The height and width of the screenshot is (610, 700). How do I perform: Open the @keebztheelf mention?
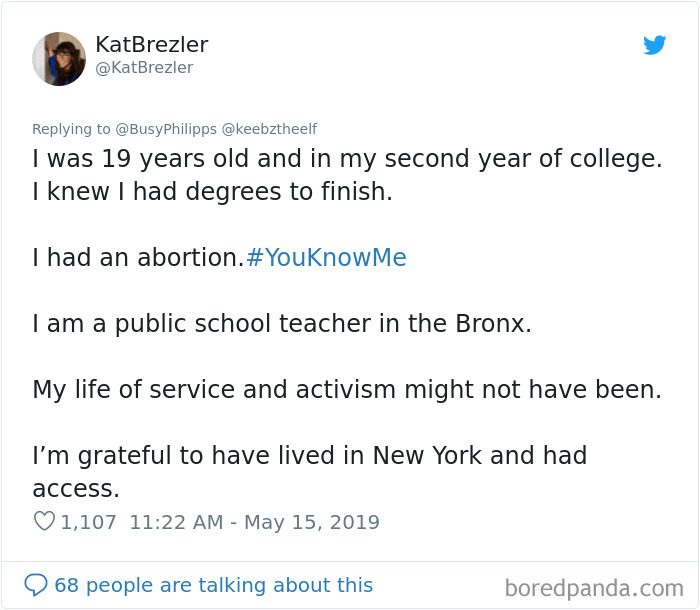[x=269, y=129]
